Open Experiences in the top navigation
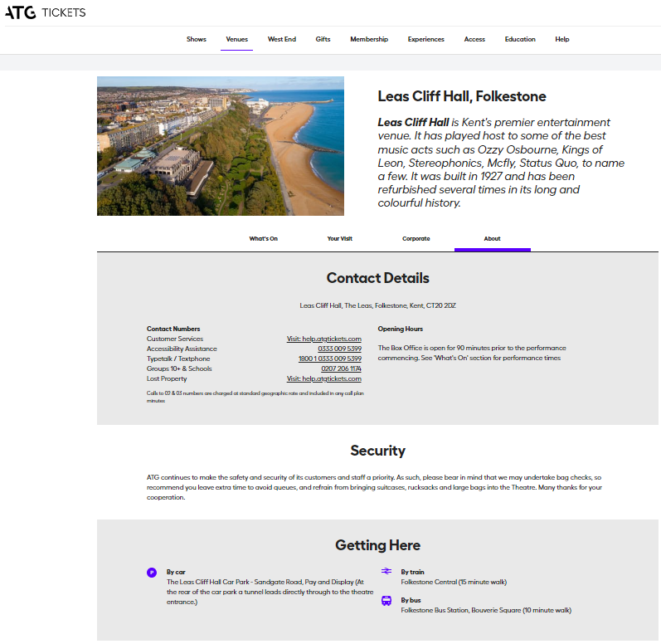Viewport: 661px width, 644px height. [426, 39]
